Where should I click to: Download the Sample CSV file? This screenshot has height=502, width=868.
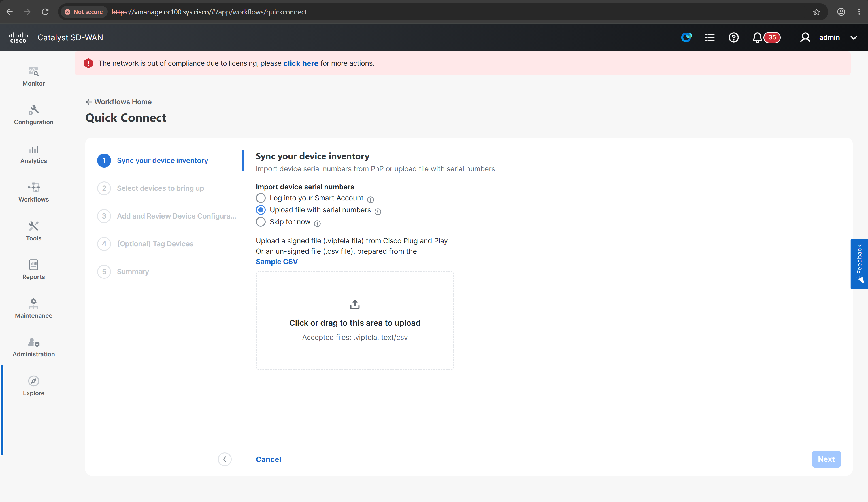[x=276, y=262]
